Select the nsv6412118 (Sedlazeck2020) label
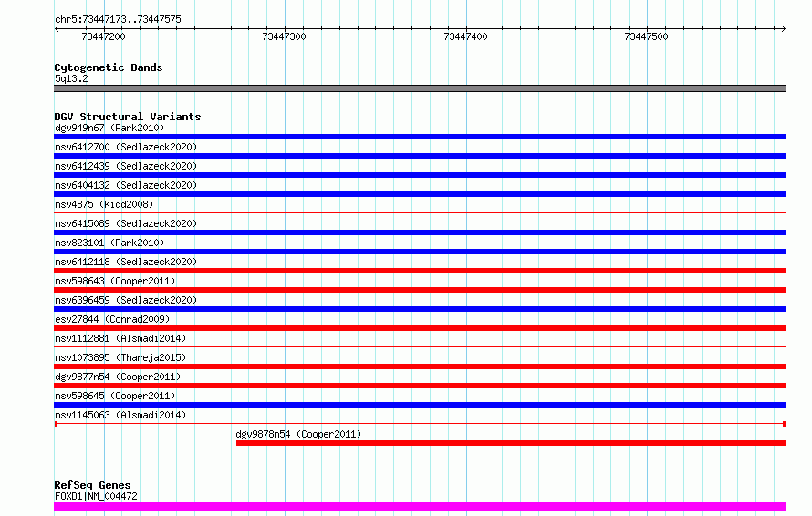The width and height of the screenshot is (812, 516). click(x=126, y=262)
